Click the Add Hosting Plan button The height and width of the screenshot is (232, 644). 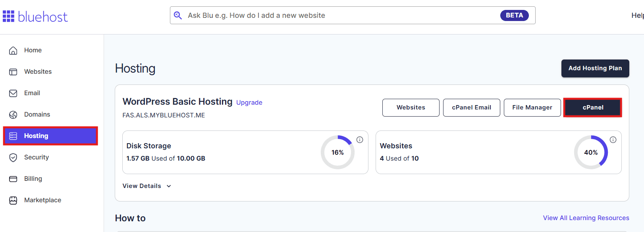[x=595, y=68]
